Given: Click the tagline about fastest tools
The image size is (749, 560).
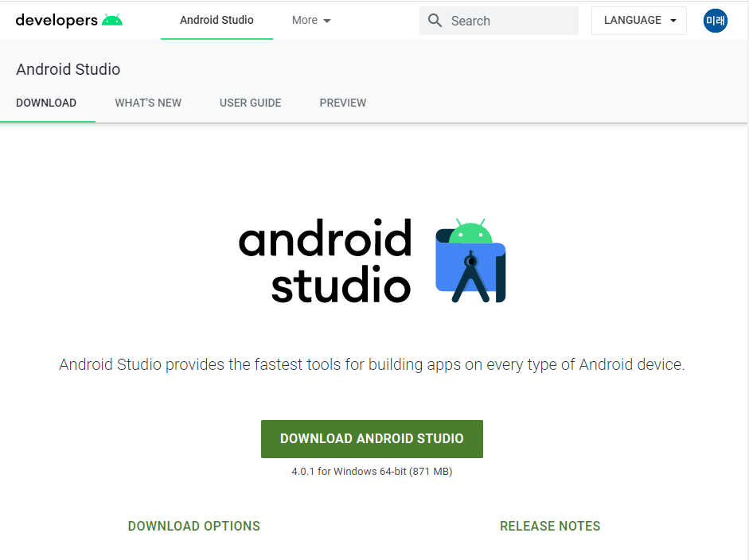Looking at the screenshot, I should coord(372,365).
